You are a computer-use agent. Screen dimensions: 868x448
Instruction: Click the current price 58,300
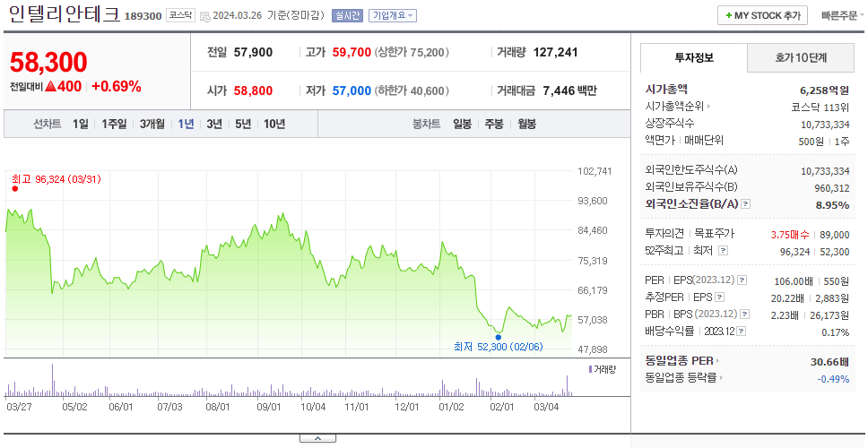pos(48,62)
